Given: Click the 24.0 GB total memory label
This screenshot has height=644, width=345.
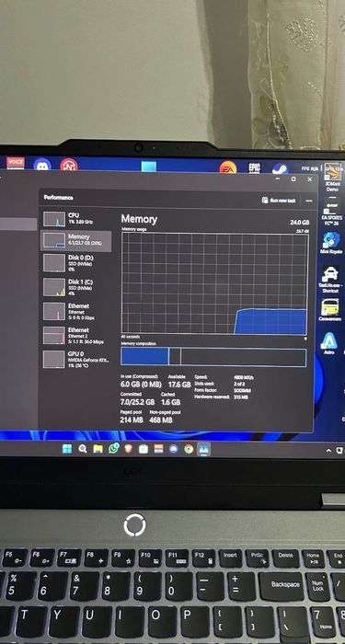Looking at the screenshot, I should coord(299,223).
